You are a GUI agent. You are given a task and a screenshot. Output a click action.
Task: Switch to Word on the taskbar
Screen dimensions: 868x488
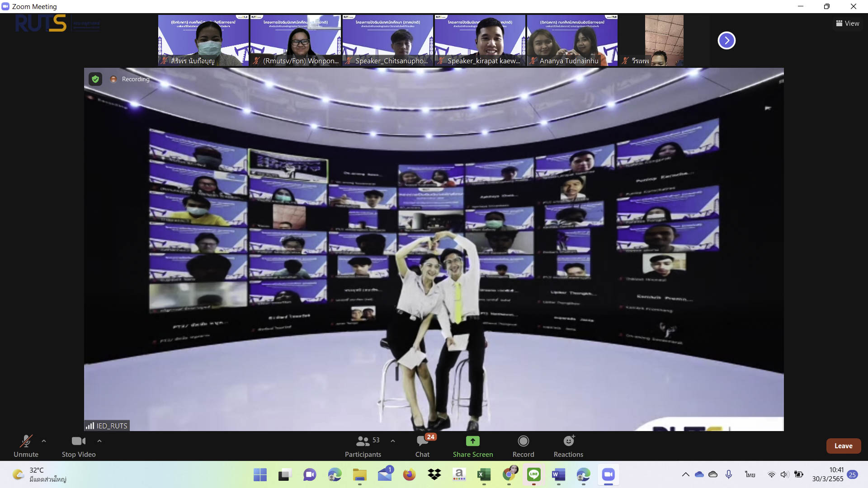pos(559,474)
